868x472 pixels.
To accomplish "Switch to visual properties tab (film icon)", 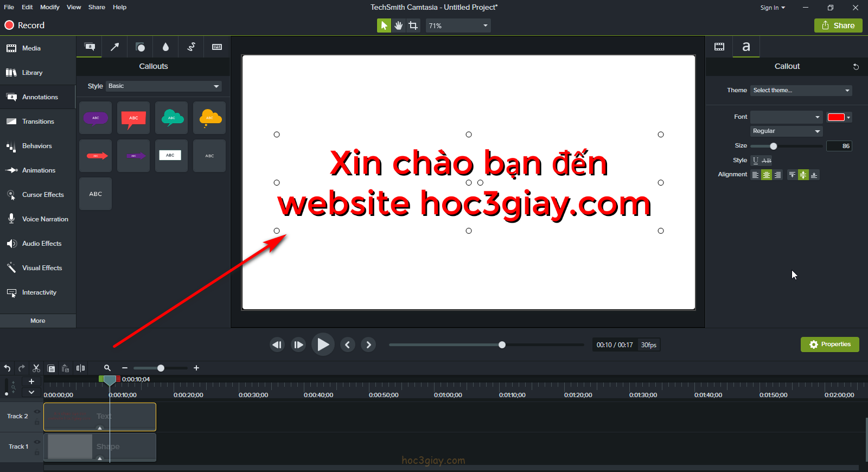I will (x=719, y=47).
